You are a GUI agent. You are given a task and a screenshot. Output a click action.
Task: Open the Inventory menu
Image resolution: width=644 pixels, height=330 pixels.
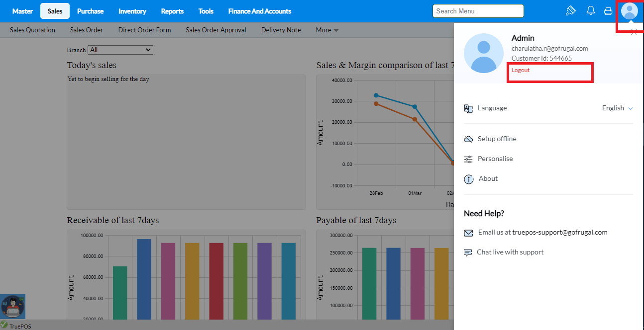[x=132, y=11]
